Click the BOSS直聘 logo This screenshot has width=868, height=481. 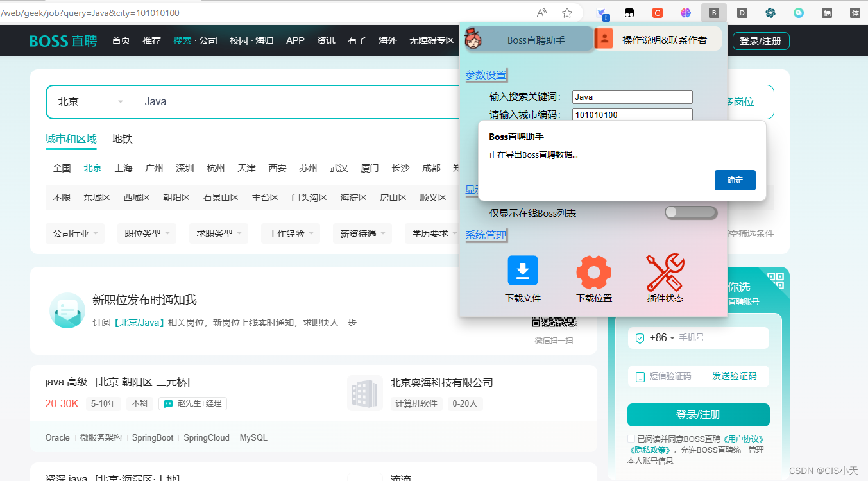point(62,40)
